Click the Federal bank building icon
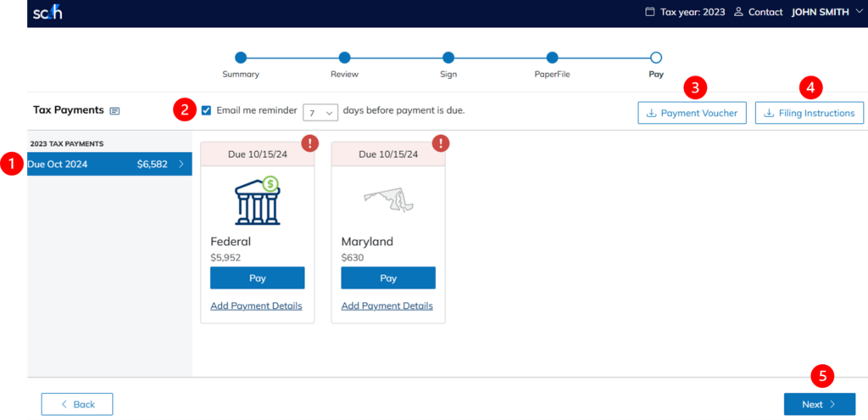 257,201
